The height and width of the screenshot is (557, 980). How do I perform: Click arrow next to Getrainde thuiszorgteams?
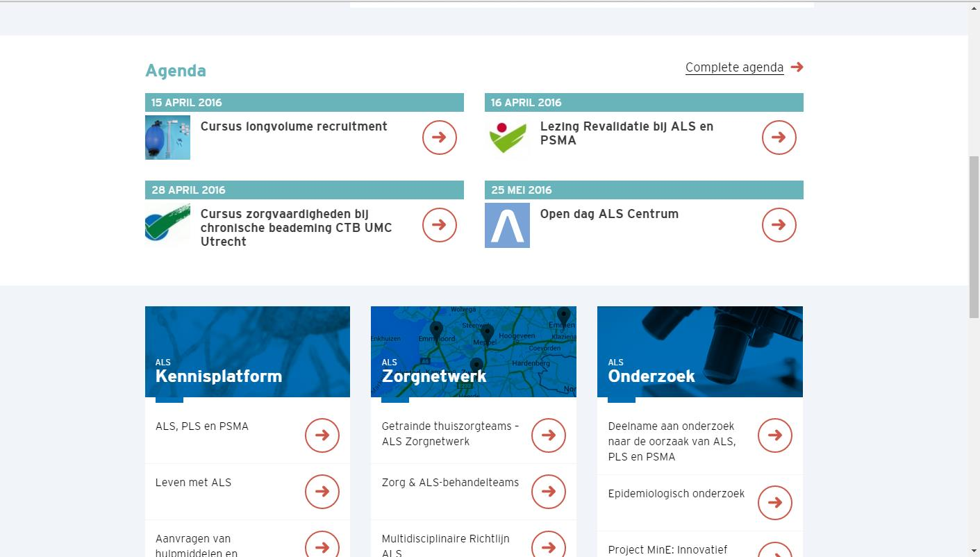(549, 435)
